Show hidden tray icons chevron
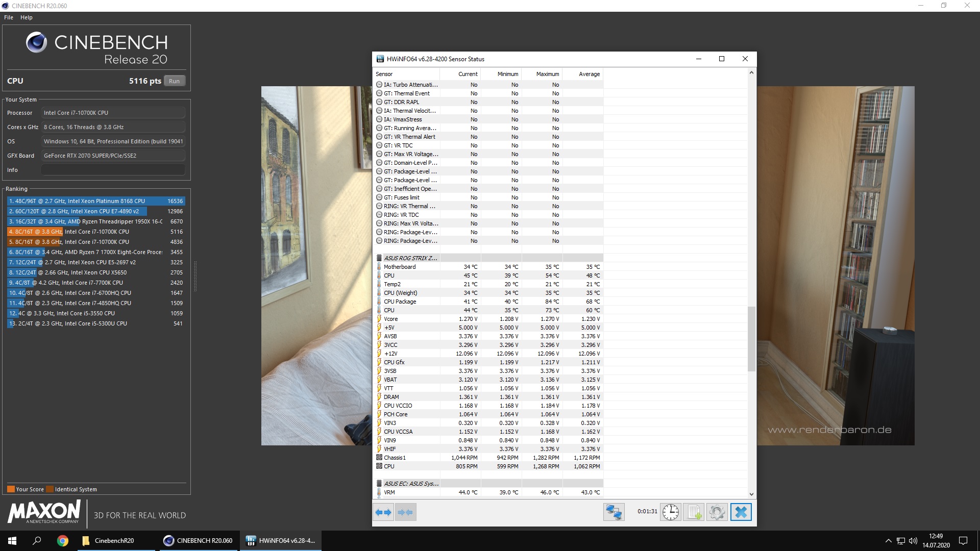Screen dimensions: 980x551 pyautogui.click(x=888, y=541)
